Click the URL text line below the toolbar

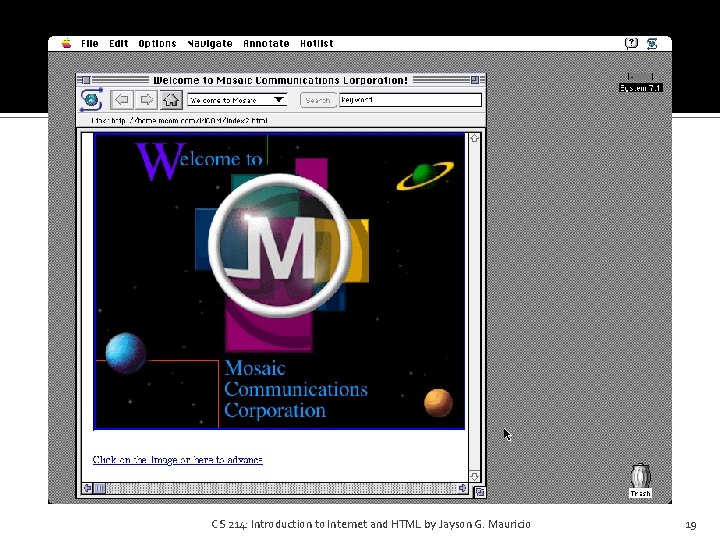(180, 121)
